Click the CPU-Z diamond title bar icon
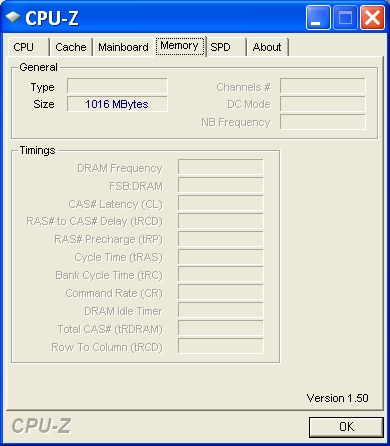 (x=13, y=17)
